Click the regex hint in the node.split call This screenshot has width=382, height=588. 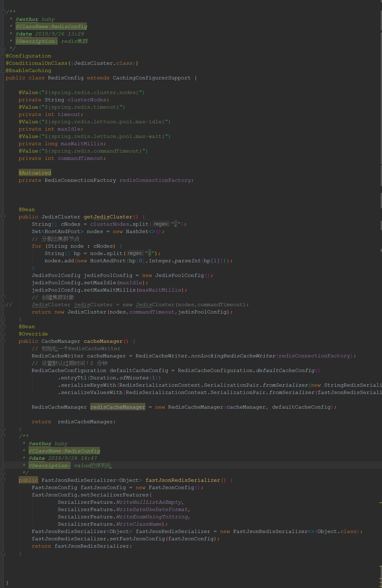[135, 253]
